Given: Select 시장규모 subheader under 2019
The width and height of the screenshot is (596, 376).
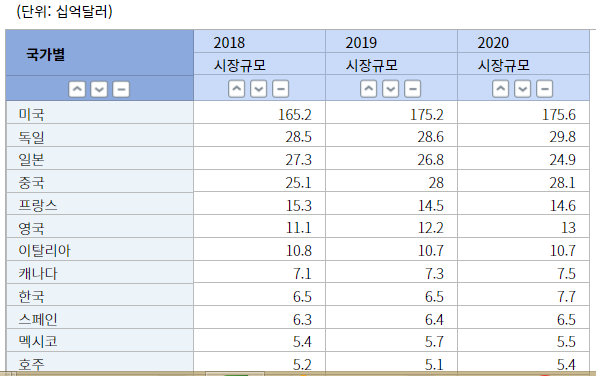Looking at the screenshot, I should 392,64.
